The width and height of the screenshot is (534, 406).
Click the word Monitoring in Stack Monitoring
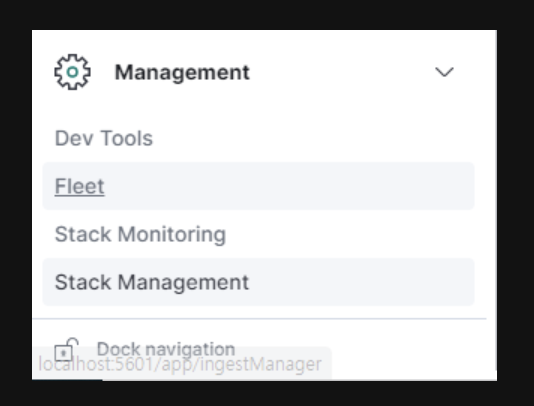coord(172,235)
